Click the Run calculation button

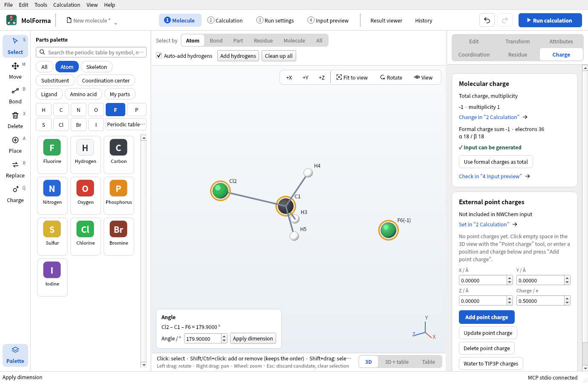point(550,20)
